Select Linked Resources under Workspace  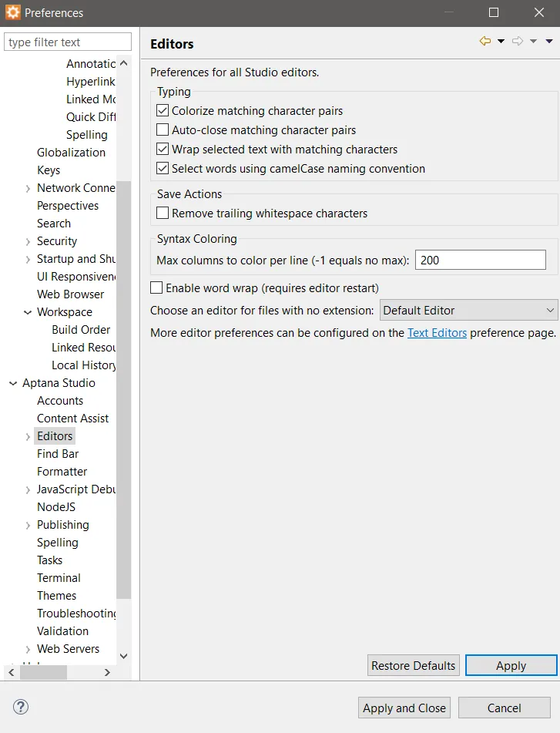coord(84,348)
